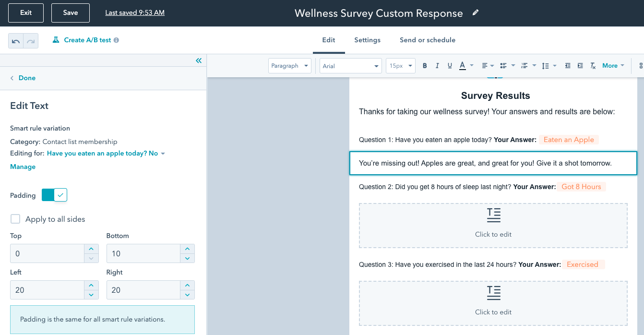Expand the bulleted list options arrow
Screen dimensions: 644x335
tap(513, 66)
